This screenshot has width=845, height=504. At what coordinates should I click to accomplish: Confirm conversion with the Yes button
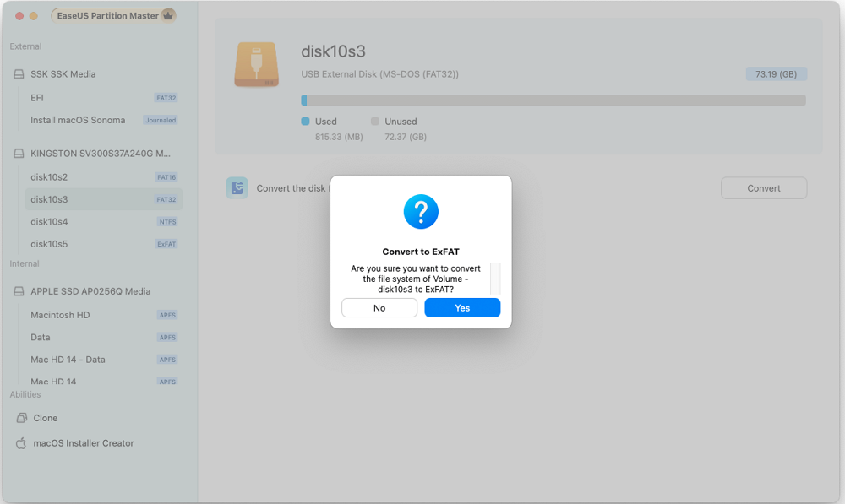tap(462, 308)
